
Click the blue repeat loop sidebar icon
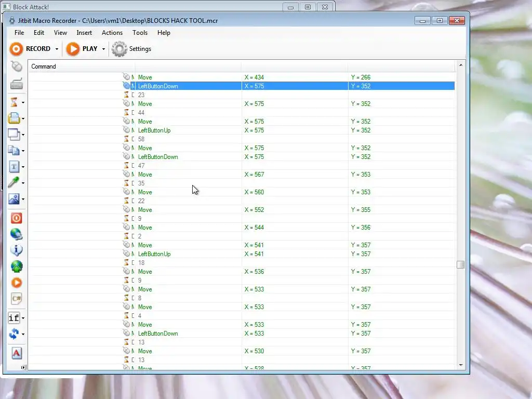14,334
